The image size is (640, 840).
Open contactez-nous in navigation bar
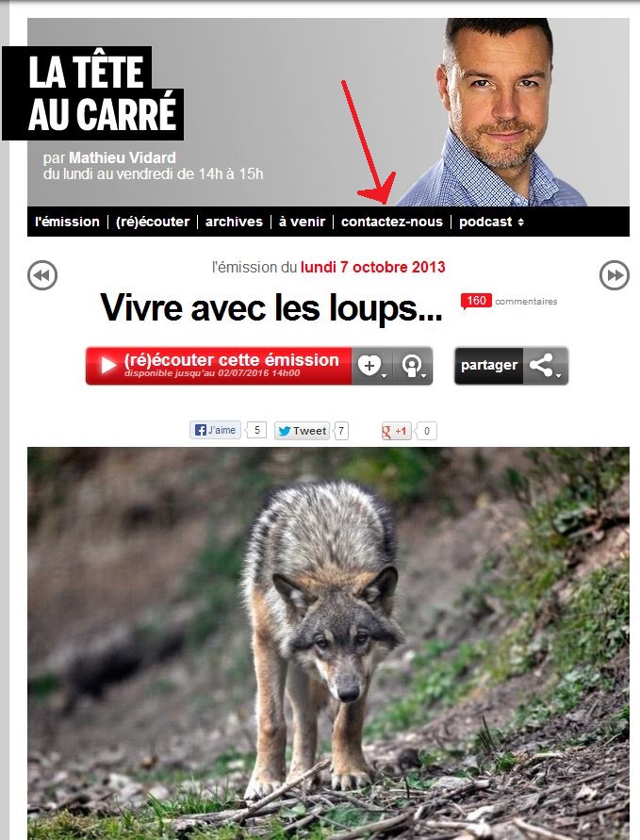(392, 222)
